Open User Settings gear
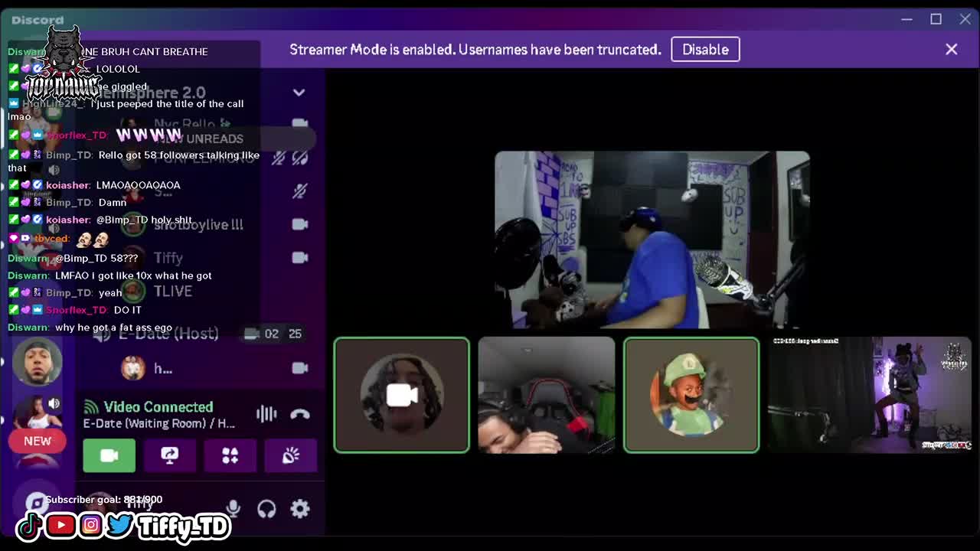The height and width of the screenshot is (551, 980). [300, 509]
